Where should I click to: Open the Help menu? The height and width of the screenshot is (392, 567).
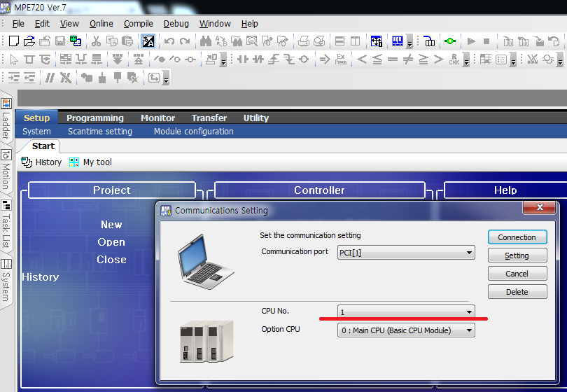pos(249,24)
